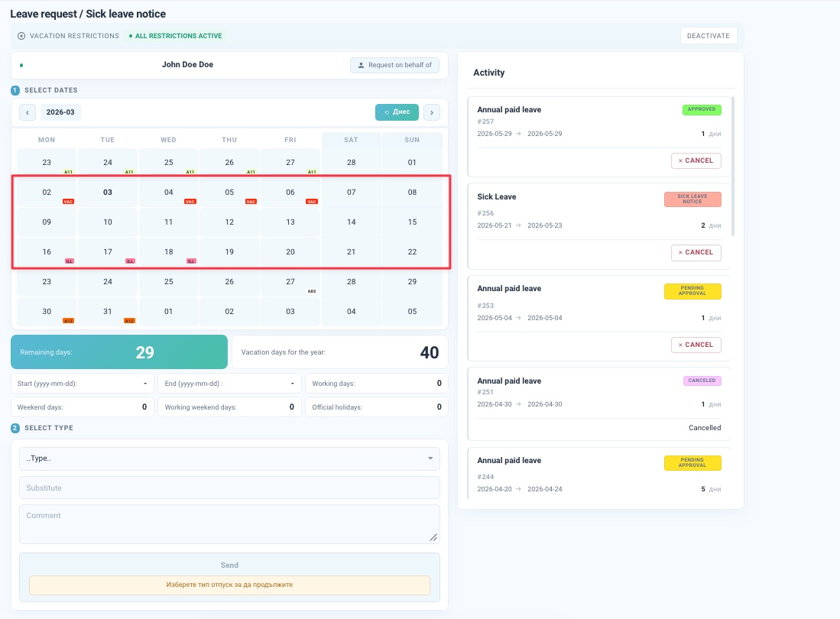Select March 20 in the calendar
Screen dimensions: 840x619
click(290, 251)
